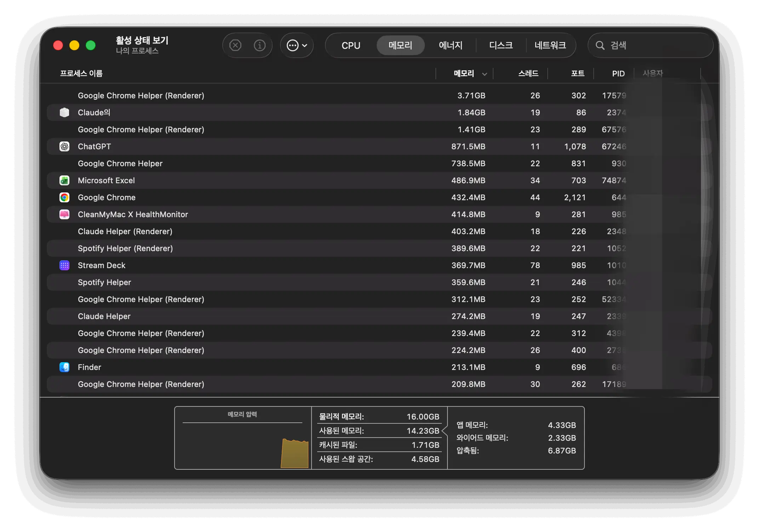Toggle sort arrow on 메모리 column
The image size is (759, 532).
tap(484, 74)
